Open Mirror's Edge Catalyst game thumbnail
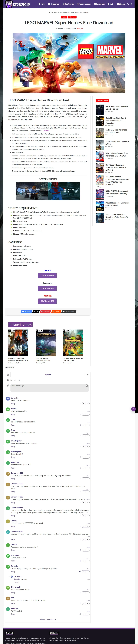The image size is (138, 644). click(x=100, y=156)
